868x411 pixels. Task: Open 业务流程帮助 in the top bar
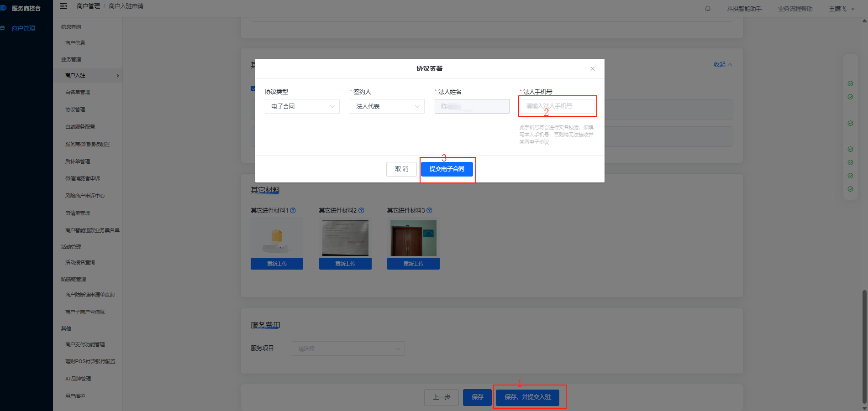click(795, 9)
